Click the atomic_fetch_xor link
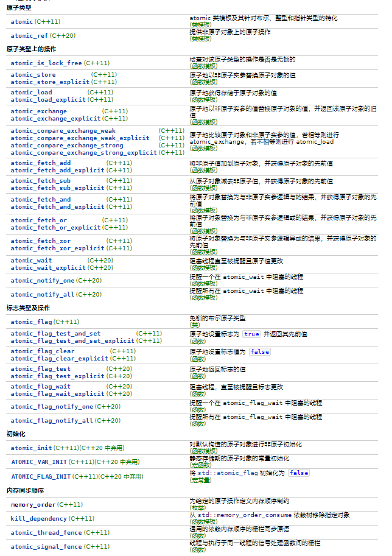 [40, 241]
